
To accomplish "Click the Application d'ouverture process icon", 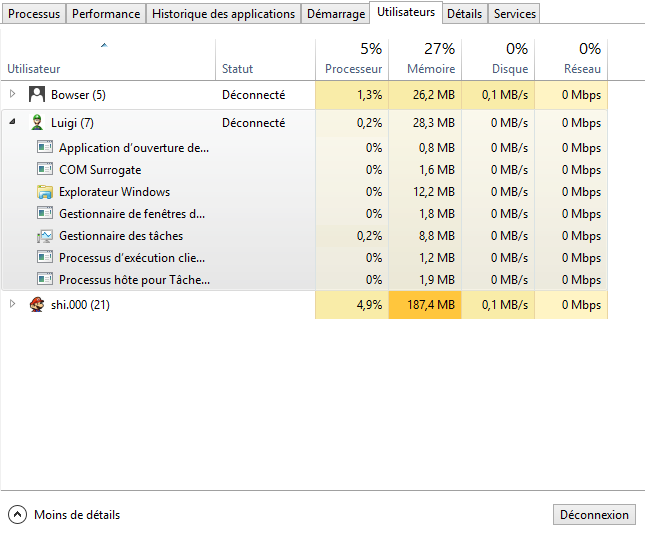I will pyautogui.click(x=45, y=148).
